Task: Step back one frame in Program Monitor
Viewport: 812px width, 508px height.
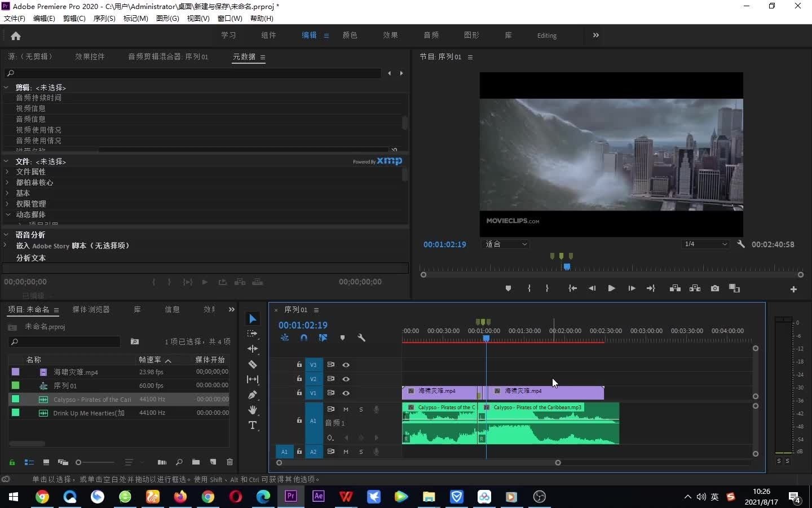Action: click(x=592, y=288)
